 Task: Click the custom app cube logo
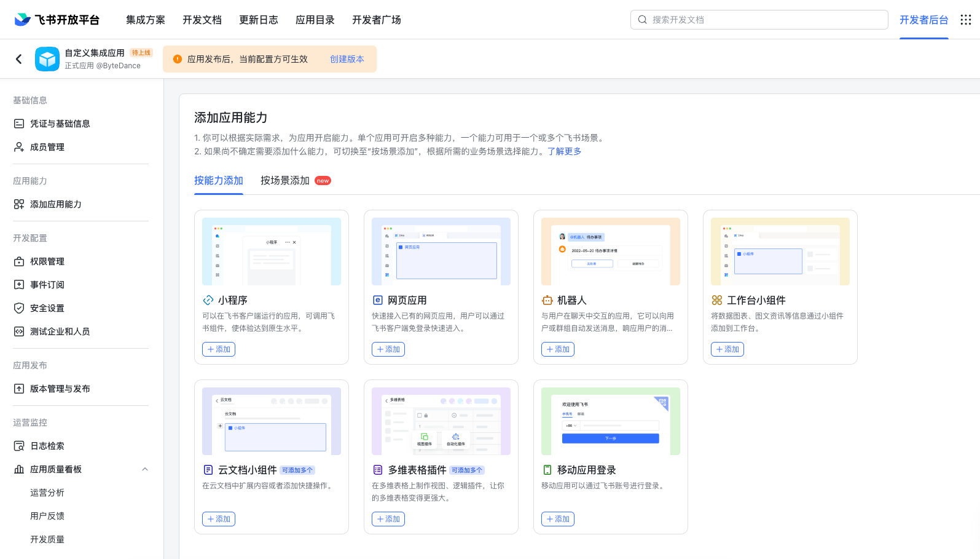point(47,59)
